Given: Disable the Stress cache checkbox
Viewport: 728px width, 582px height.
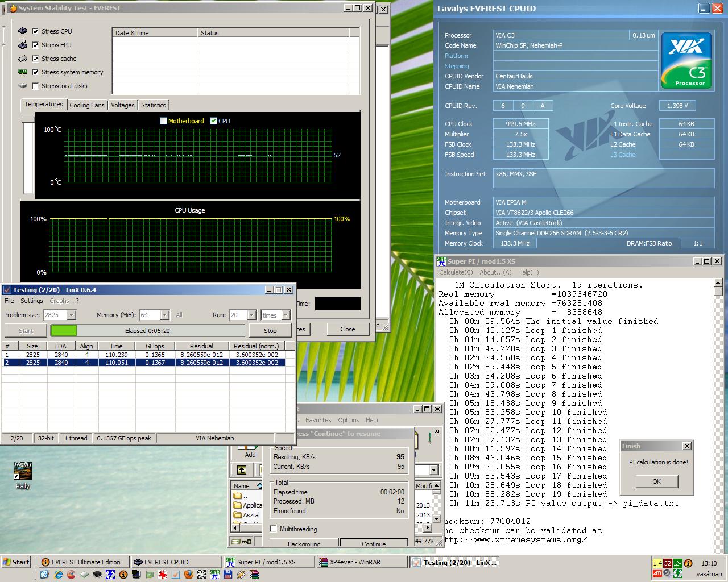Looking at the screenshot, I should (x=36, y=59).
